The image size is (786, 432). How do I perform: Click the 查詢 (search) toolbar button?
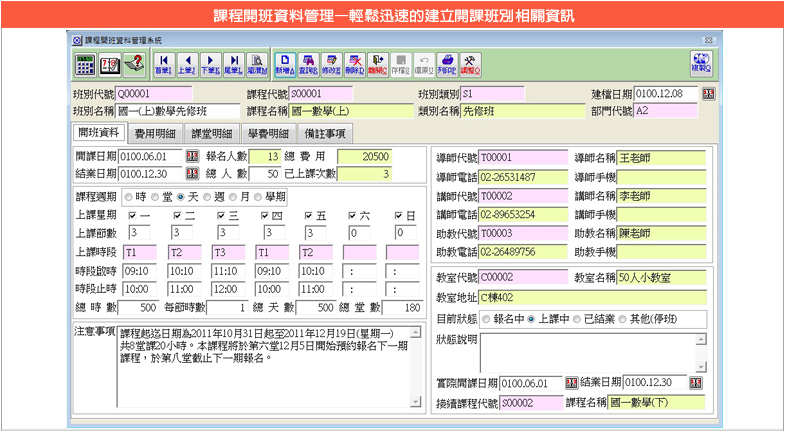[309, 64]
